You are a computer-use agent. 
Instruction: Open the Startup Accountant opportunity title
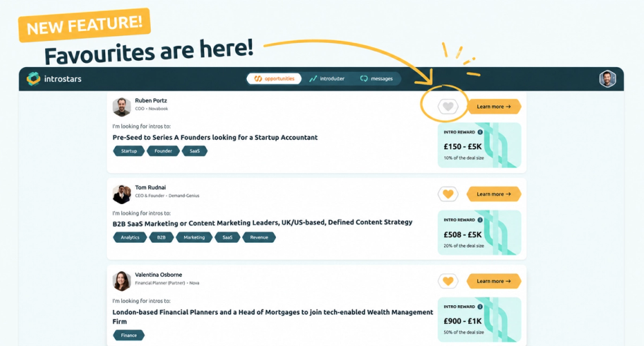click(x=215, y=137)
